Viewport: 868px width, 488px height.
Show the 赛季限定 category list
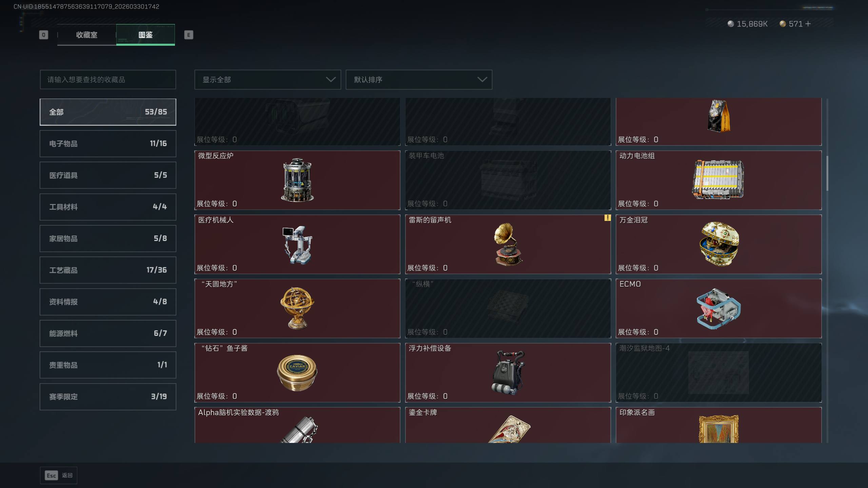pos(108,397)
